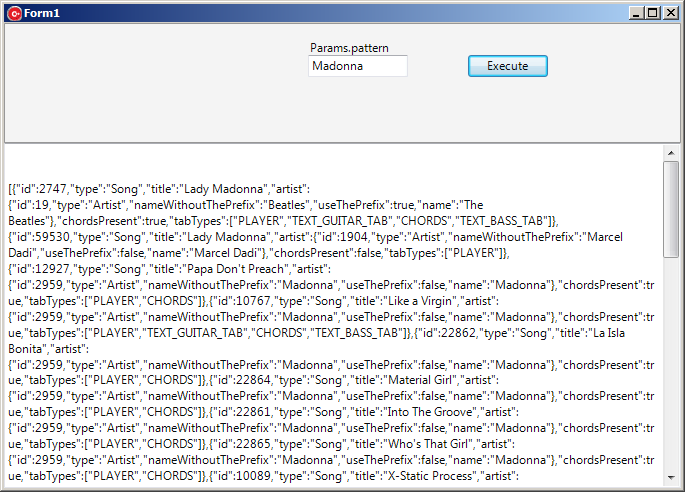Click the Form1 title text
Image resolution: width=685 pixels, height=492 pixels.
tap(42, 13)
